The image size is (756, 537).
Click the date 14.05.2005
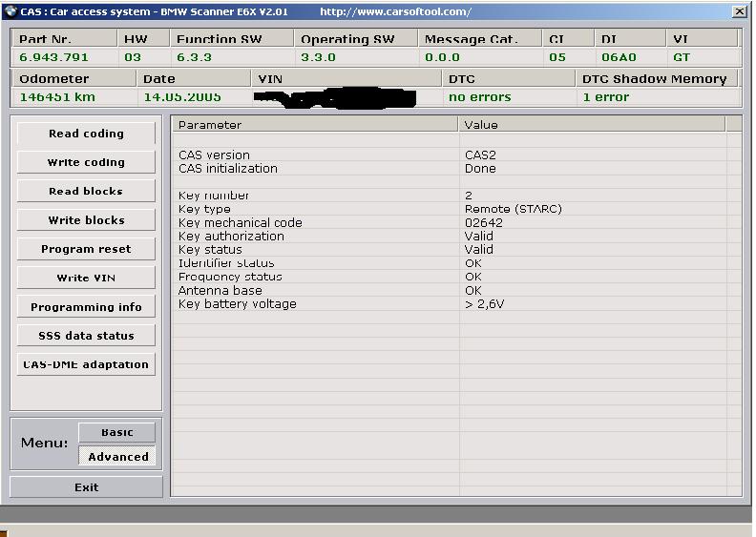pos(182,97)
